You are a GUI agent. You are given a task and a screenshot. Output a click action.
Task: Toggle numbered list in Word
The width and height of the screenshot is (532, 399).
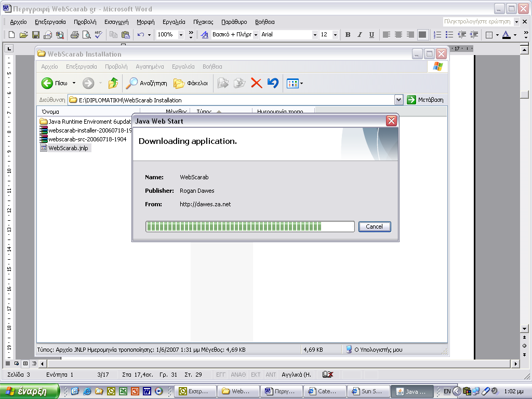(437, 35)
